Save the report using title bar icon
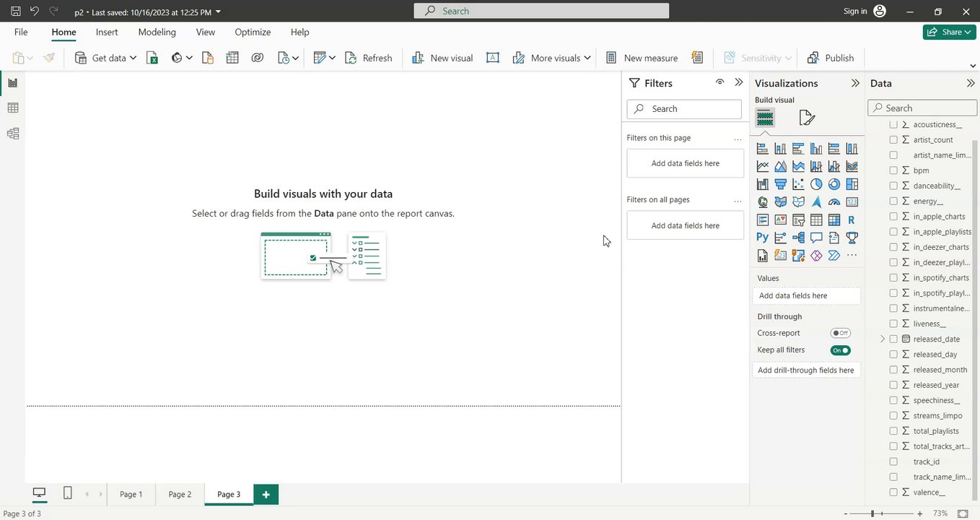This screenshot has height=520, width=980. (x=16, y=12)
